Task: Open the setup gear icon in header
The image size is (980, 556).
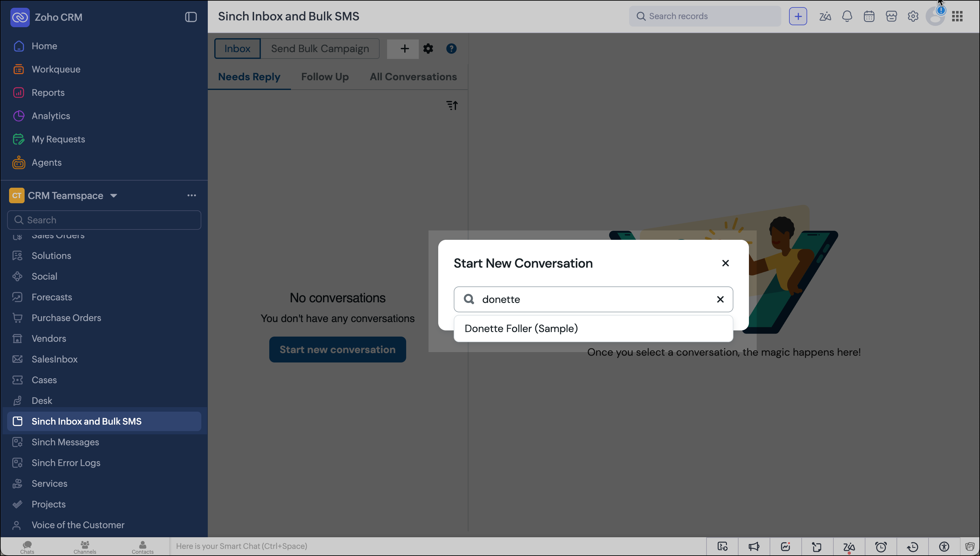Action: pos(913,17)
